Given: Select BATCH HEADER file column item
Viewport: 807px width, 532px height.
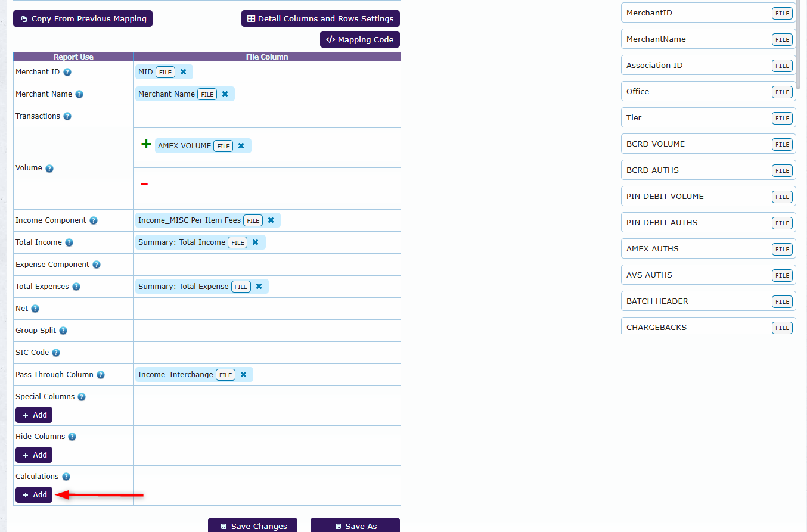Looking at the screenshot, I should [x=709, y=301].
